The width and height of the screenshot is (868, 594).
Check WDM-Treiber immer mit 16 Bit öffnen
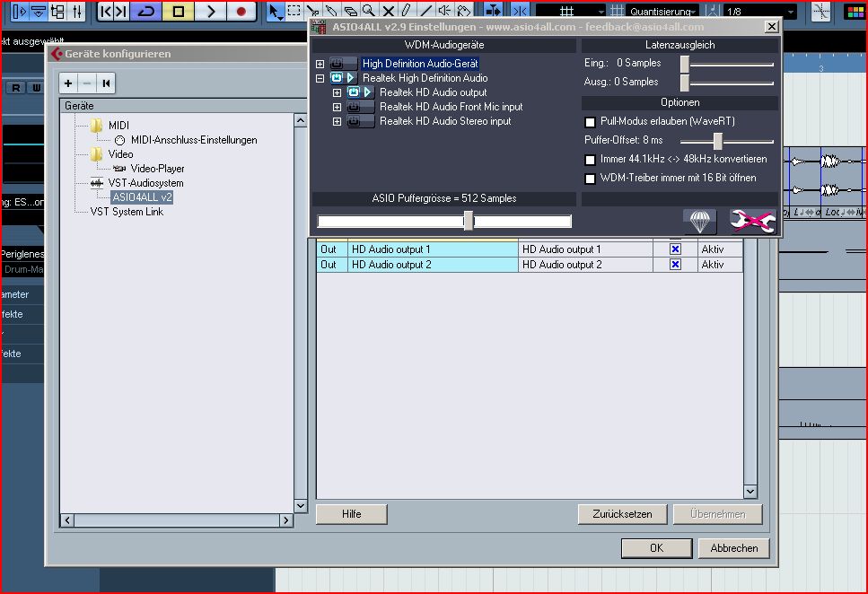click(590, 179)
